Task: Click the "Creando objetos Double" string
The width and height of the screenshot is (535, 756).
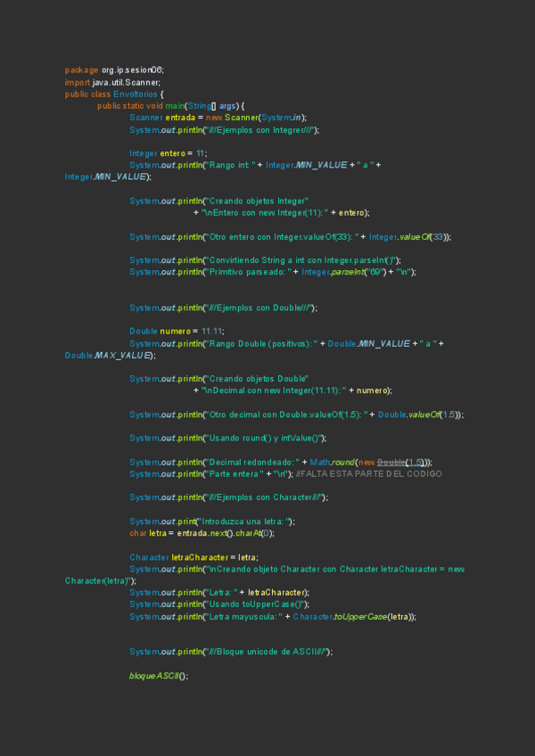Action: click(x=257, y=379)
